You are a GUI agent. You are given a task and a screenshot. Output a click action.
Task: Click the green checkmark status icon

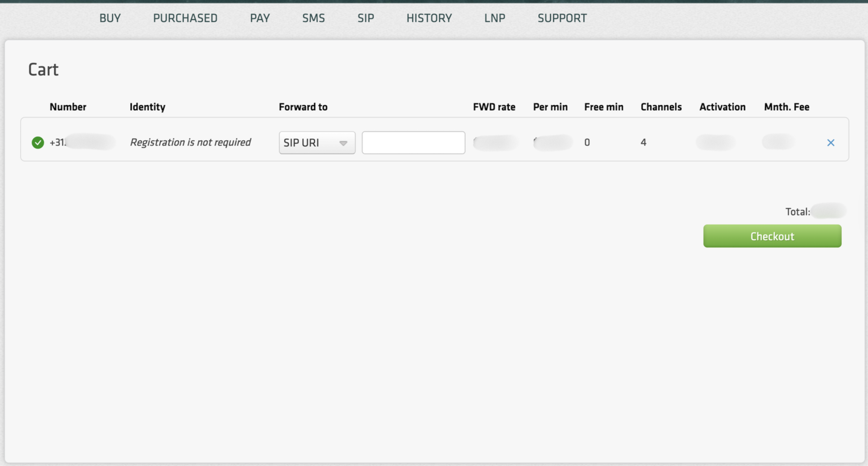click(x=38, y=143)
